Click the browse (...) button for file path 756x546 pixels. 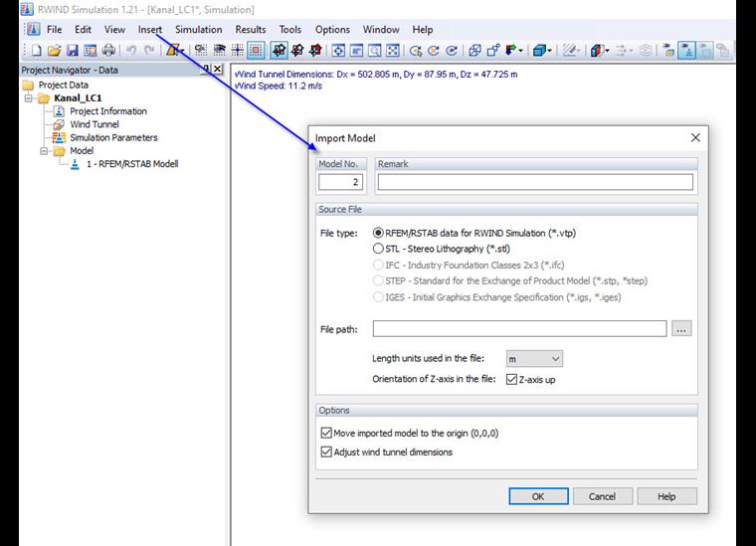click(x=681, y=329)
